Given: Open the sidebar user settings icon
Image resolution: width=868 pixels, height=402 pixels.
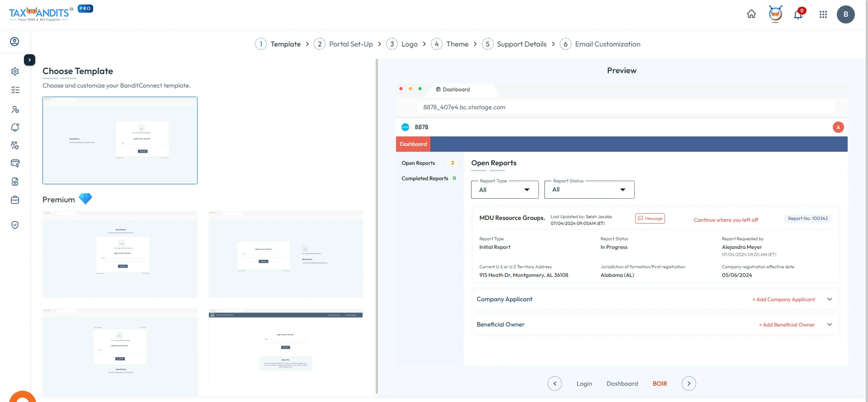Looking at the screenshot, I should point(15,110).
